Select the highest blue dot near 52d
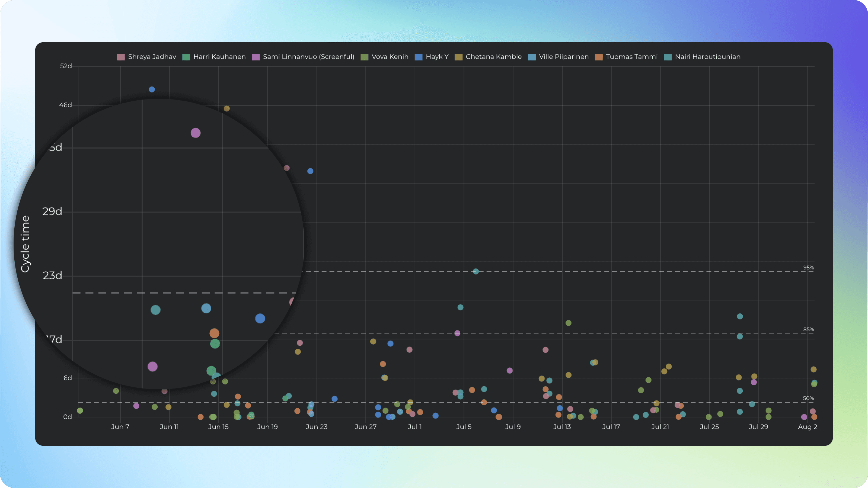868x488 pixels. 152,89
